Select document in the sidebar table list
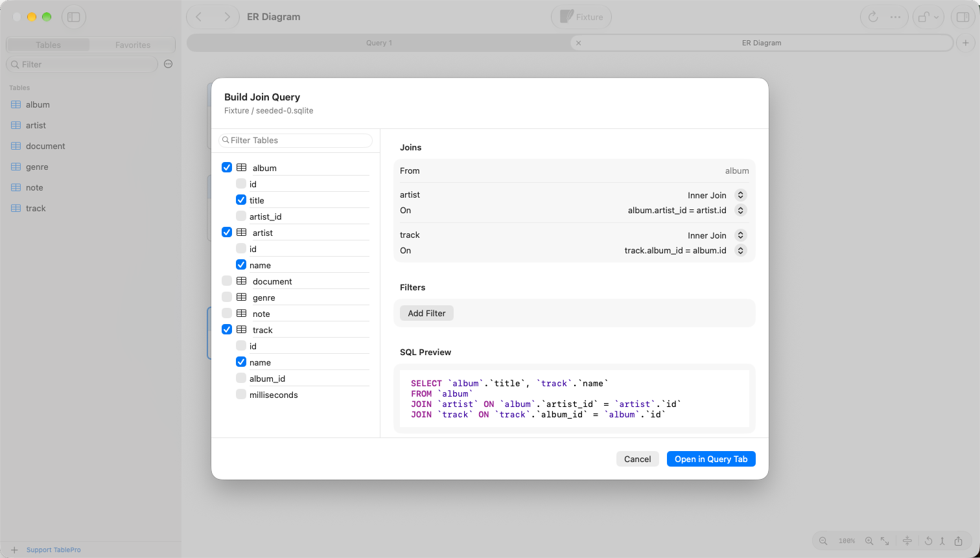Image resolution: width=980 pixels, height=558 pixels. [x=91, y=146]
